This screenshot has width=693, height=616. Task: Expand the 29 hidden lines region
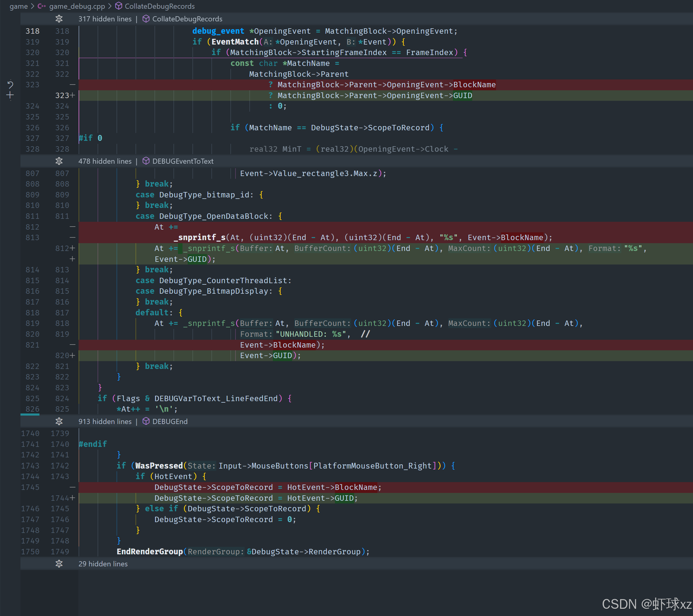point(59,563)
